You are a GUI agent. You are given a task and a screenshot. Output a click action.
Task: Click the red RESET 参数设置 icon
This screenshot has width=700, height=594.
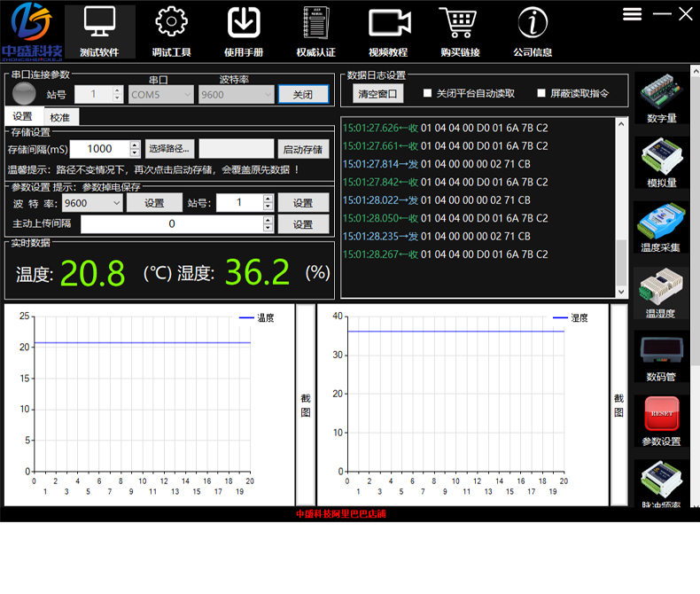tap(662, 415)
